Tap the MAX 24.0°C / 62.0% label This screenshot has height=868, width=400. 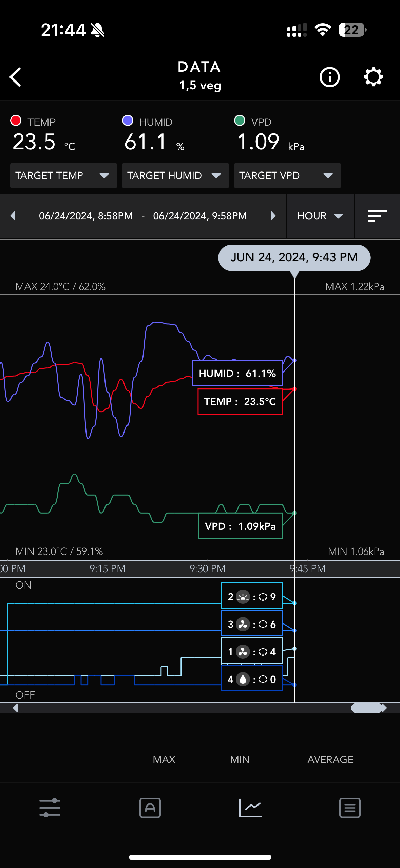(x=60, y=286)
